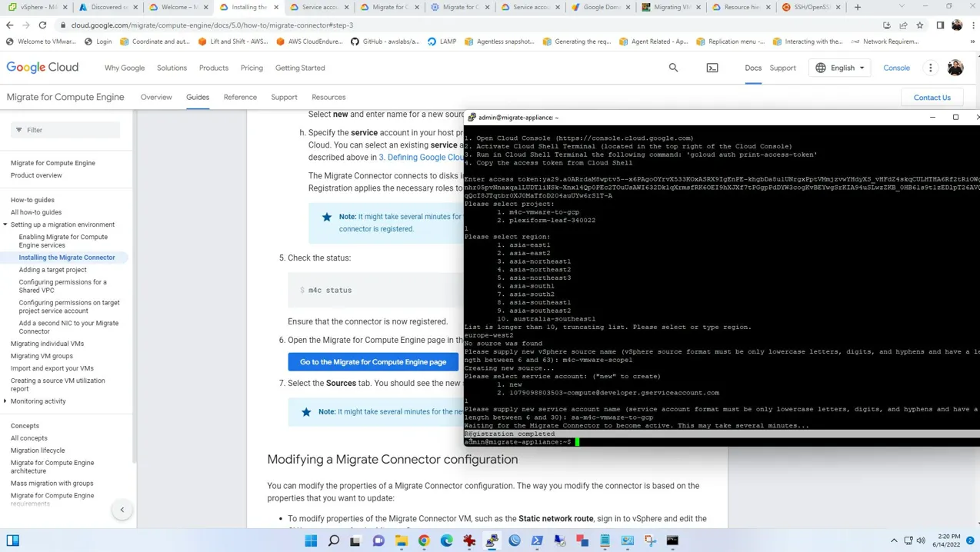The height and width of the screenshot is (552, 980).
Task: Open the PuTTY session taskbar icon
Action: tap(492, 540)
